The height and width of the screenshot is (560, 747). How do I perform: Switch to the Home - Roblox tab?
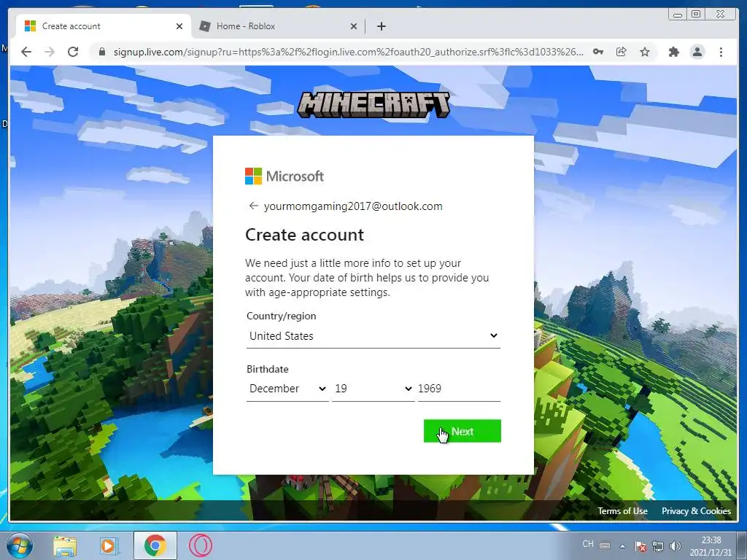click(278, 26)
